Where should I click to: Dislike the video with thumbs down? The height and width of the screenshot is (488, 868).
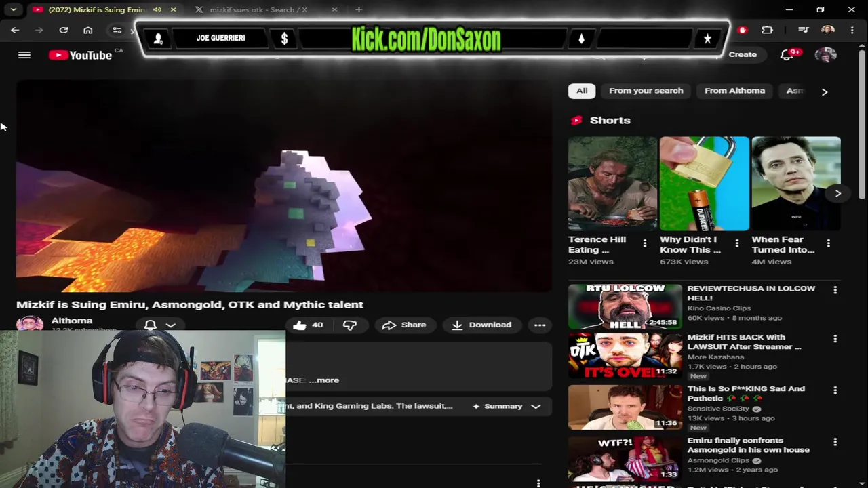point(350,325)
